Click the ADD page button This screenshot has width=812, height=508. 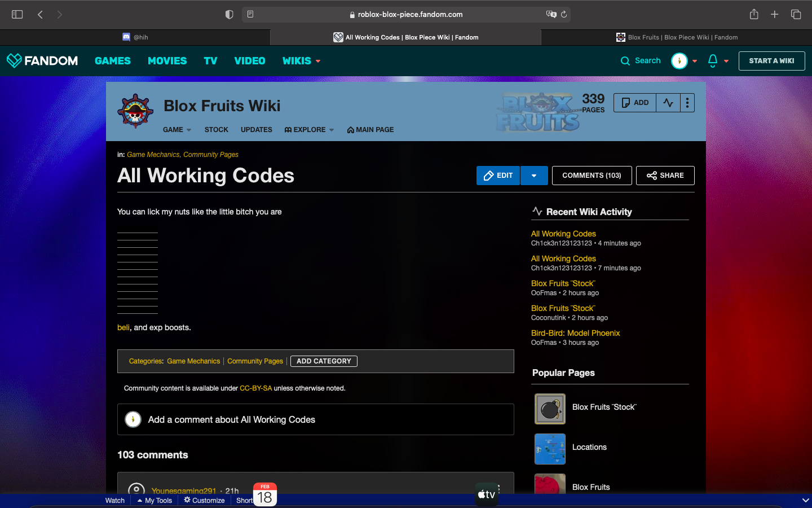635,103
